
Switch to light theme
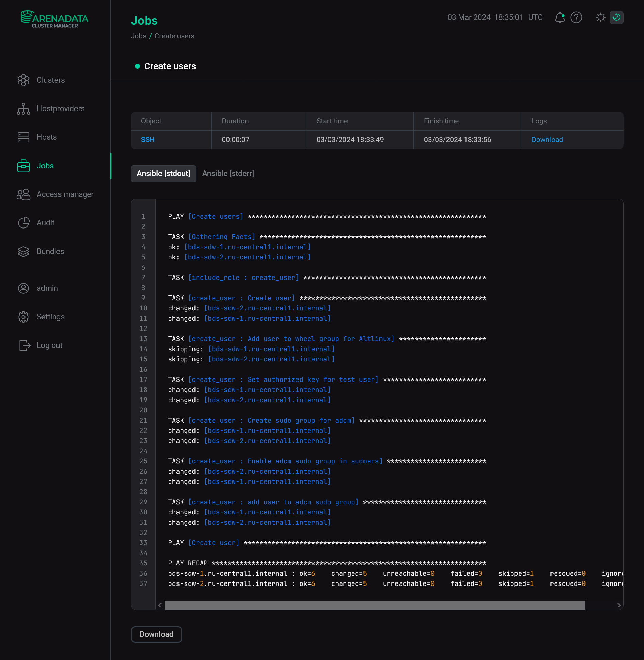pyautogui.click(x=600, y=17)
